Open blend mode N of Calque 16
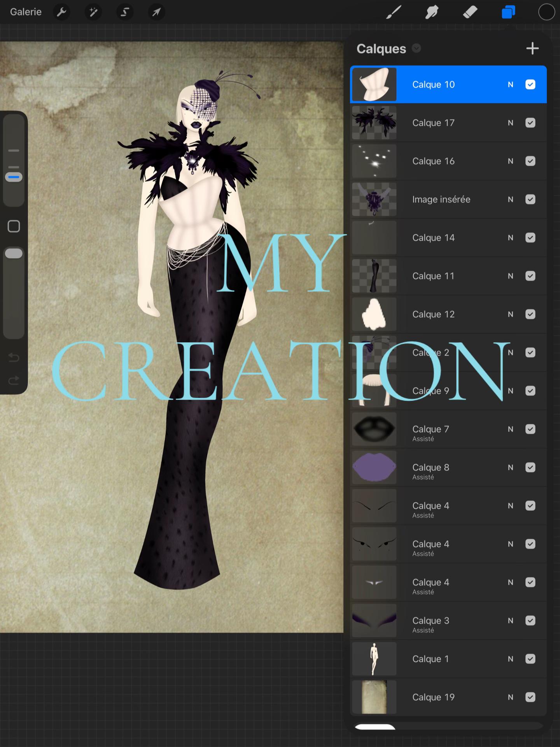The height and width of the screenshot is (747, 560). [511, 161]
